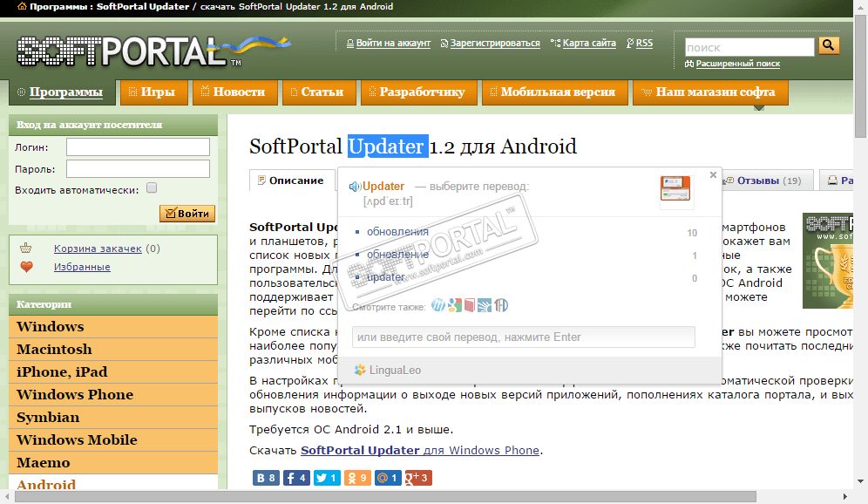
Task: Choose translation "updater" in the list
Action: tap(386, 277)
